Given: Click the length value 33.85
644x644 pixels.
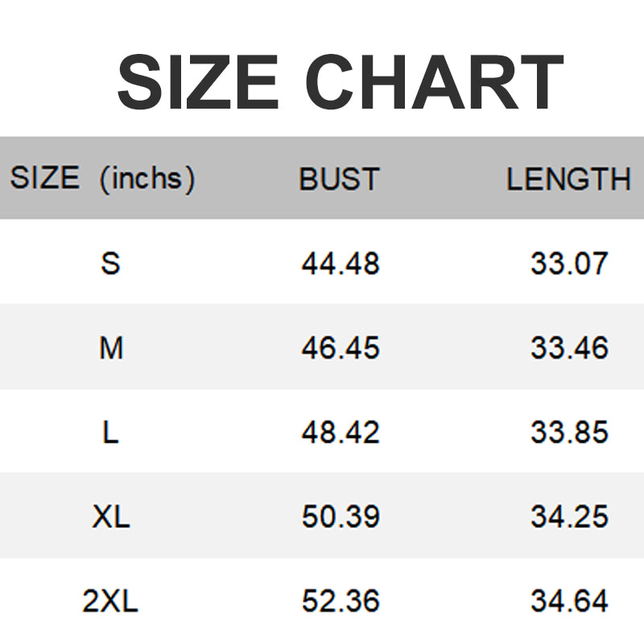Looking at the screenshot, I should click(569, 432).
